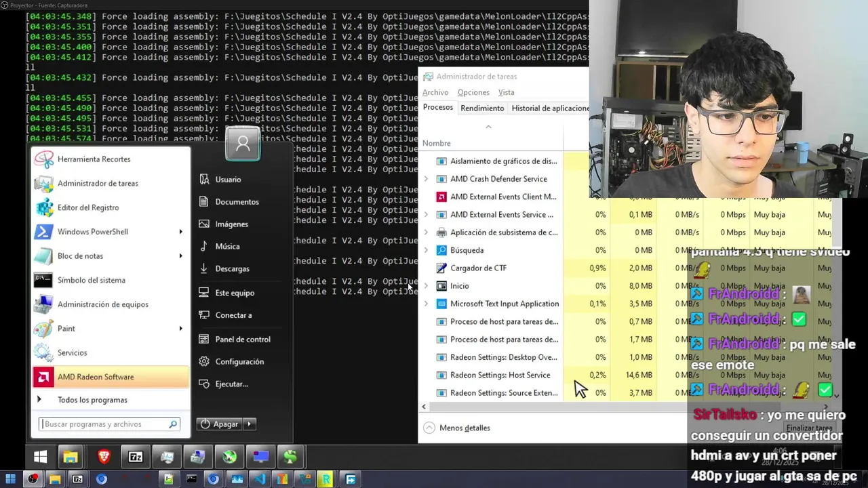Click the green globe app icon on captured taskbar
This screenshot has width=868, height=488.
click(x=229, y=457)
